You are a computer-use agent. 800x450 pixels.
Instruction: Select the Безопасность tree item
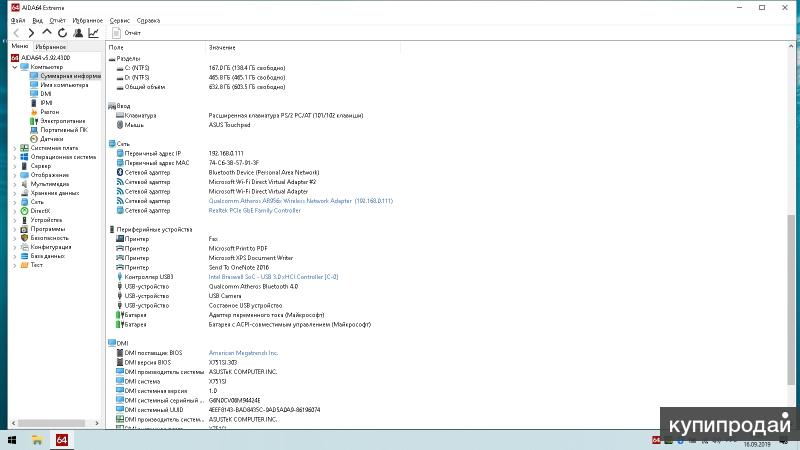coord(44,238)
